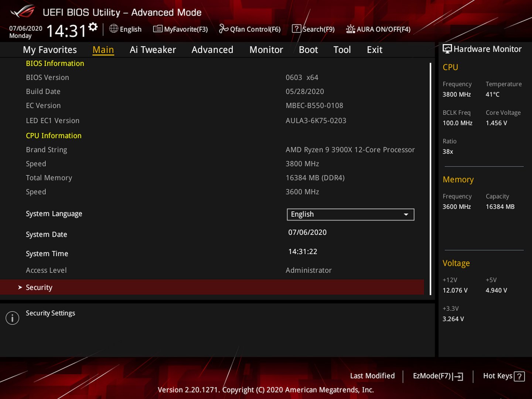532x399 pixels.
Task: Open Hot Keys text button
Action: point(498,376)
